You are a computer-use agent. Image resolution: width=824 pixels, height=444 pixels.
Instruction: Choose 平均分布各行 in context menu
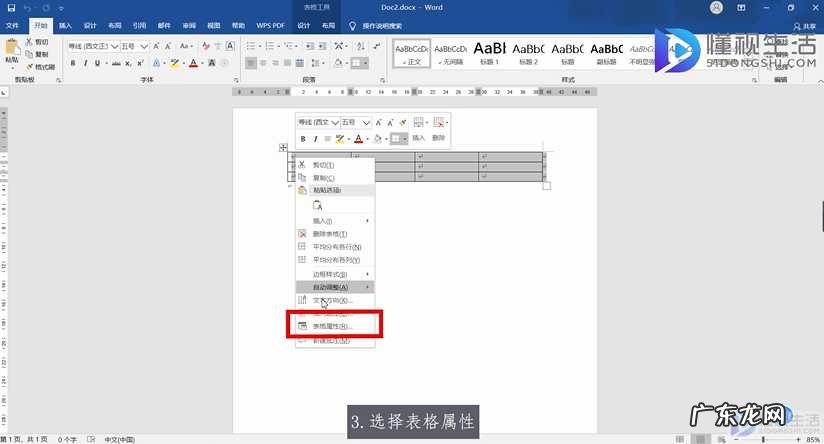336,247
